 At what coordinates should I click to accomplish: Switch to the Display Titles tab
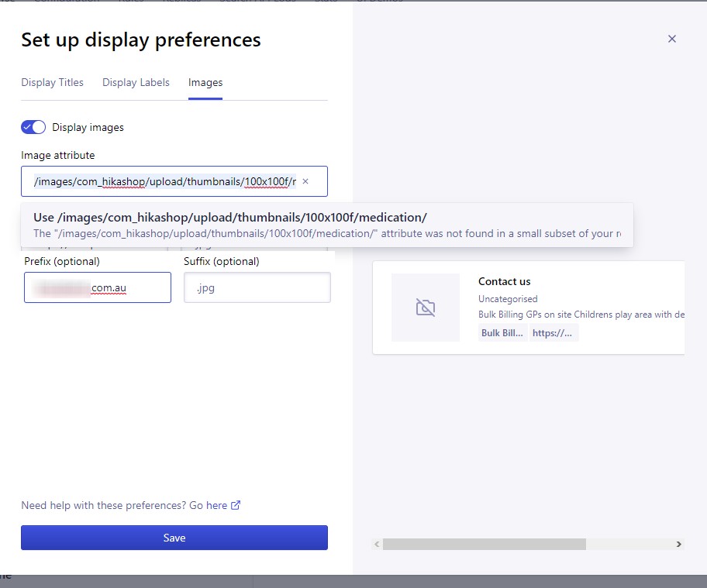point(52,82)
